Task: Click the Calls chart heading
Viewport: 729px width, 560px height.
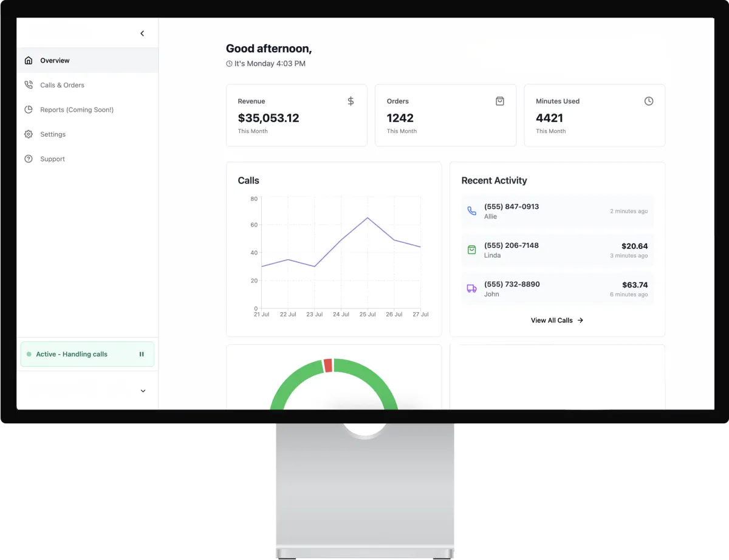Action: tap(248, 180)
